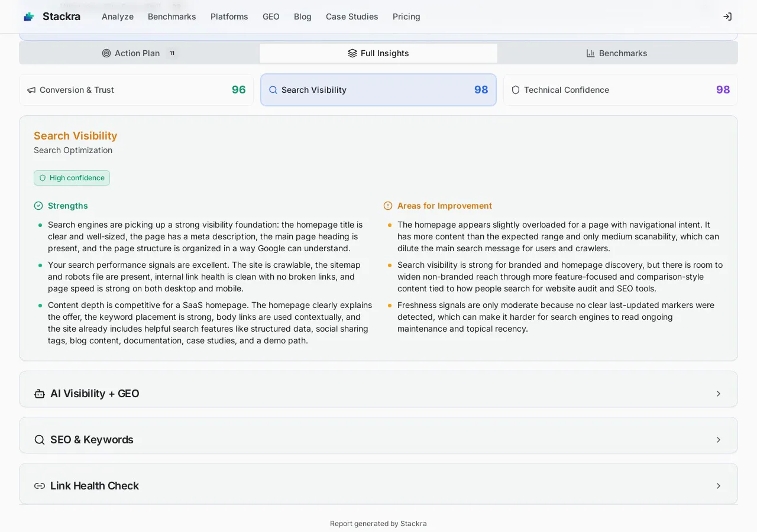Image resolution: width=757 pixels, height=532 pixels.
Task: Select the Conversion & Trust score card
Action: [x=136, y=90]
